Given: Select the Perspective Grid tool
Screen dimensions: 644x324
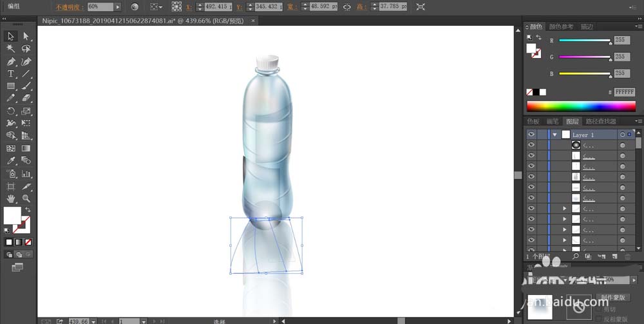Looking at the screenshot, I should click(26, 135).
